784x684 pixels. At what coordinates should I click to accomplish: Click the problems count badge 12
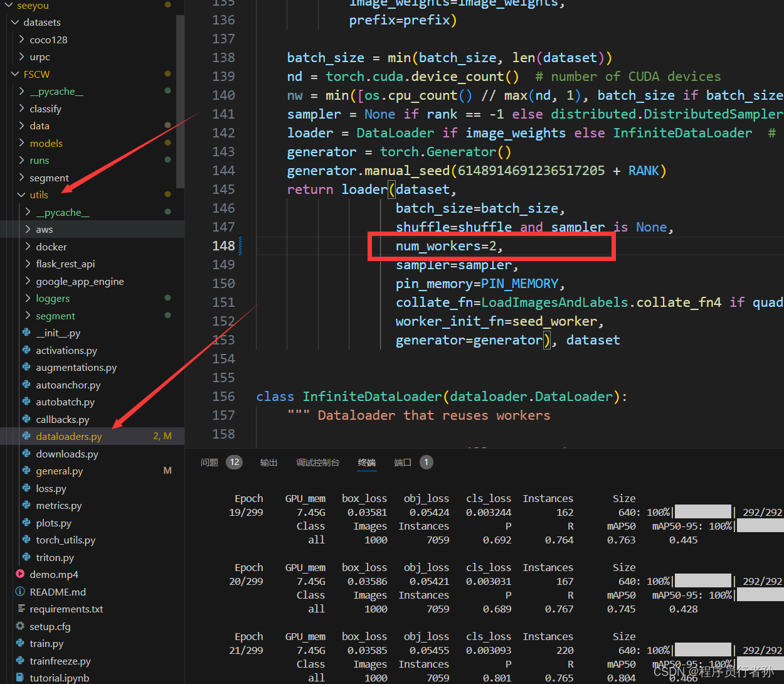[235, 462]
